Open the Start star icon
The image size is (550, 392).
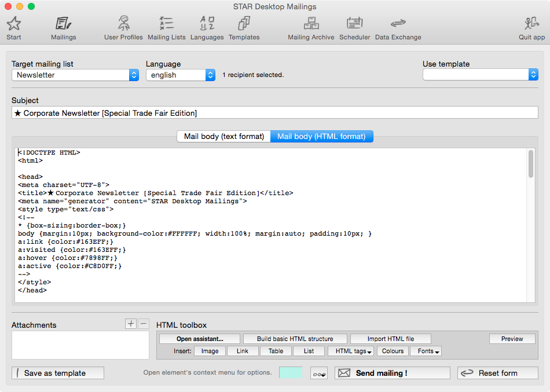coord(14,24)
